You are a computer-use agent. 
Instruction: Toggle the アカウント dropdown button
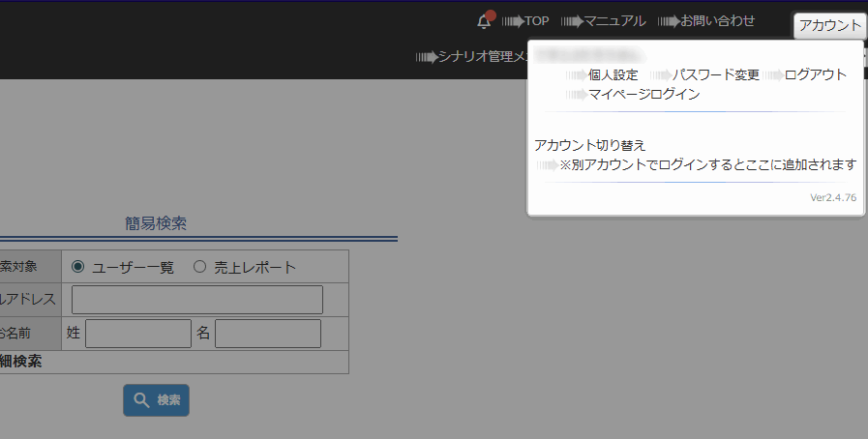829,26
